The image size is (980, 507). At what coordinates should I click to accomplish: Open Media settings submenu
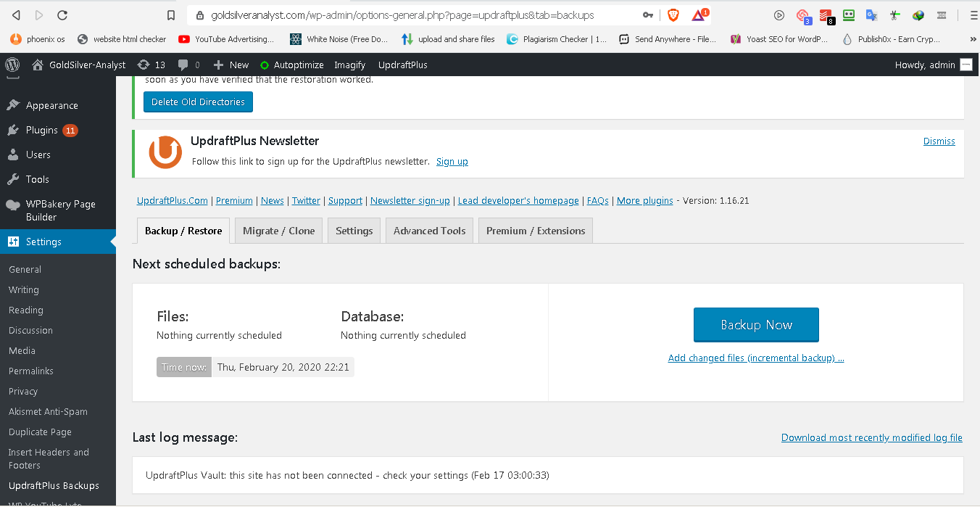[x=22, y=350]
